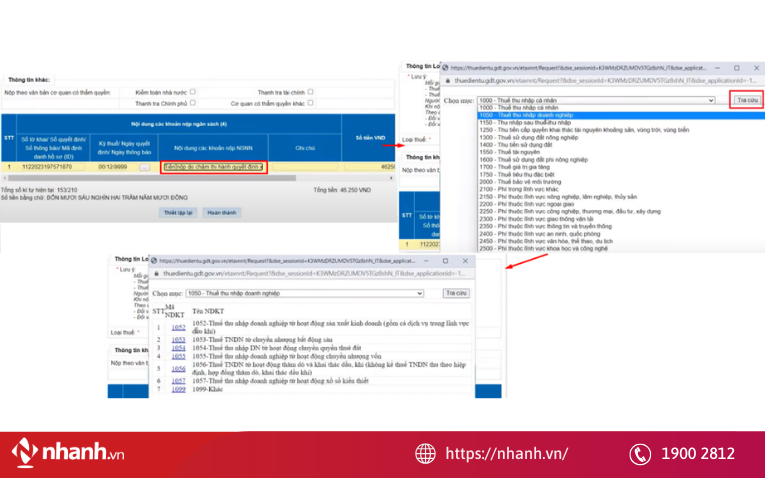Click the lock icon in the upper popup address bar

[x=446, y=80]
